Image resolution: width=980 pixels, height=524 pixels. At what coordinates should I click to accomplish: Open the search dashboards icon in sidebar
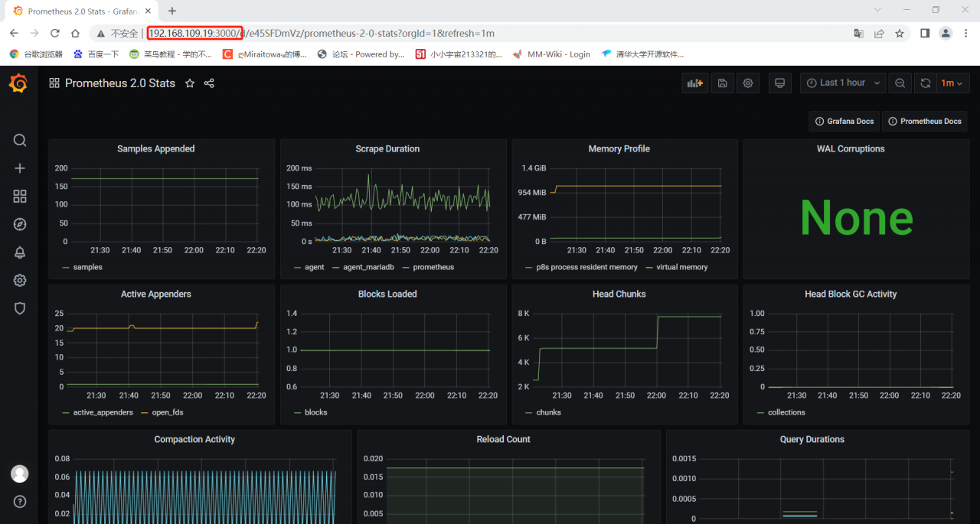click(20, 141)
